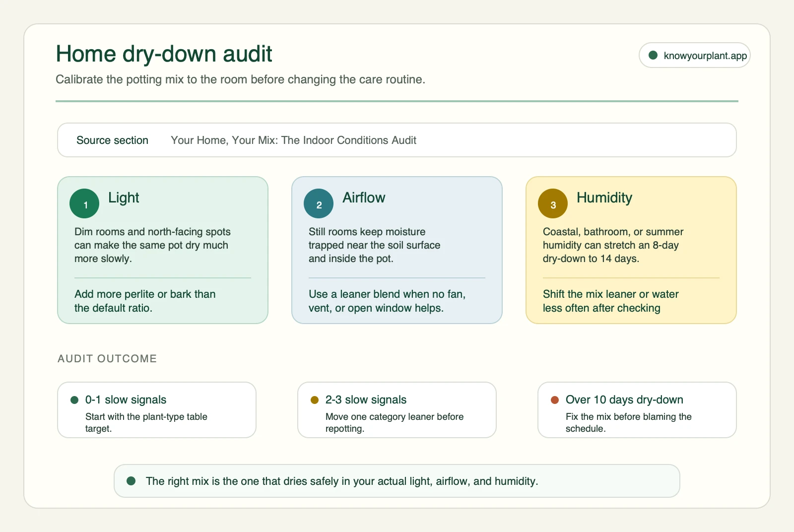Open the 0-1 slow signals outcome card
The image size is (794, 532).
click(157, 410)
